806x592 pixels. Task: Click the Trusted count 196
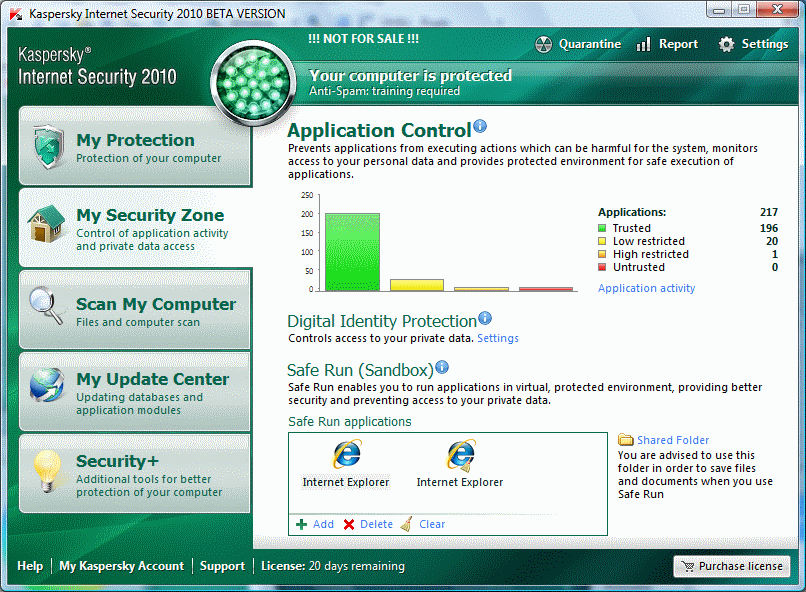point(768,228)
